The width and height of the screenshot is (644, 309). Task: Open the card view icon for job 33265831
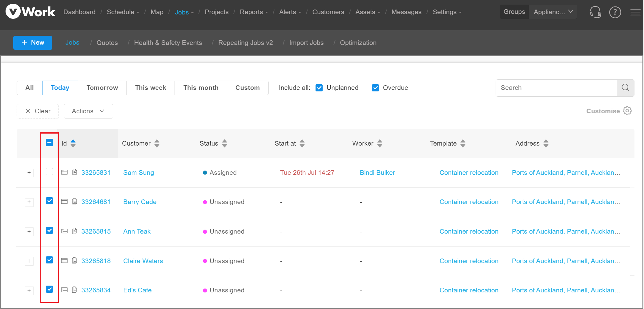[x=64, y=172]
